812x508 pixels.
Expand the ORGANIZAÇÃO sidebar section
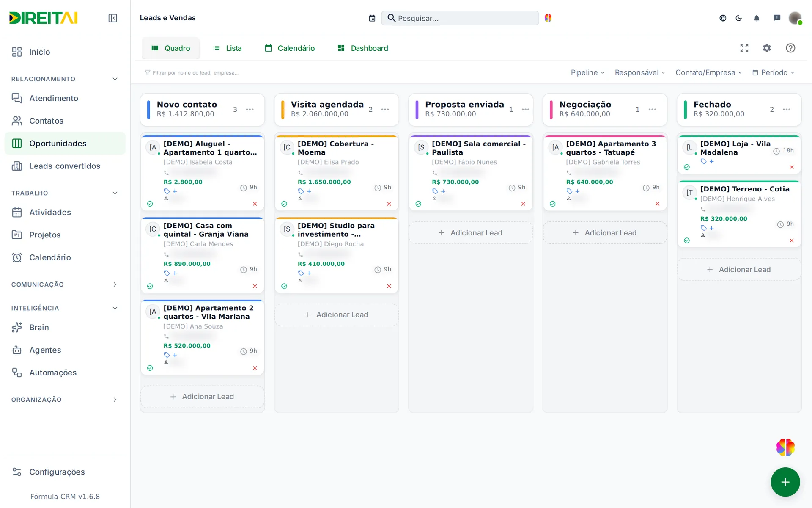115,400
